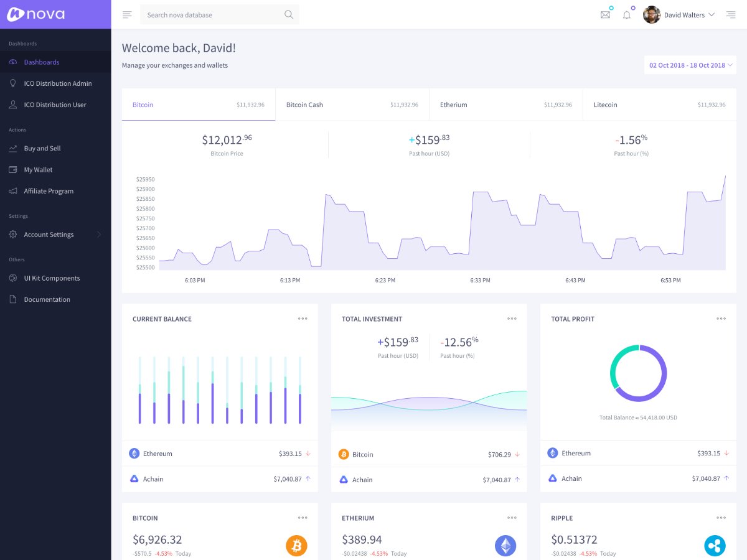Click the hamburger menu icon beside search
The height and width of the screenshot is (560, 747).
tap(127, 15)
